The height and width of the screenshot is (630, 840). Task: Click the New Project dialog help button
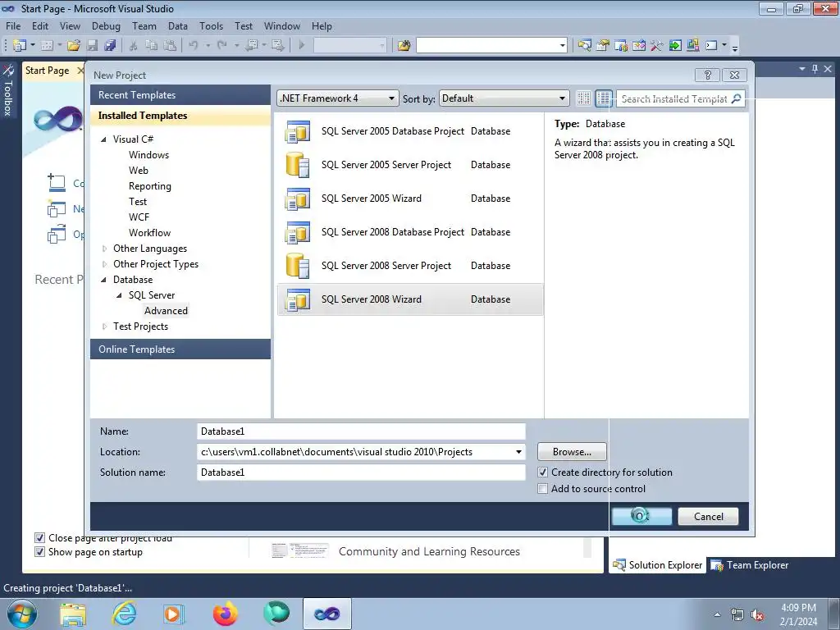click(x=707, y=75)
